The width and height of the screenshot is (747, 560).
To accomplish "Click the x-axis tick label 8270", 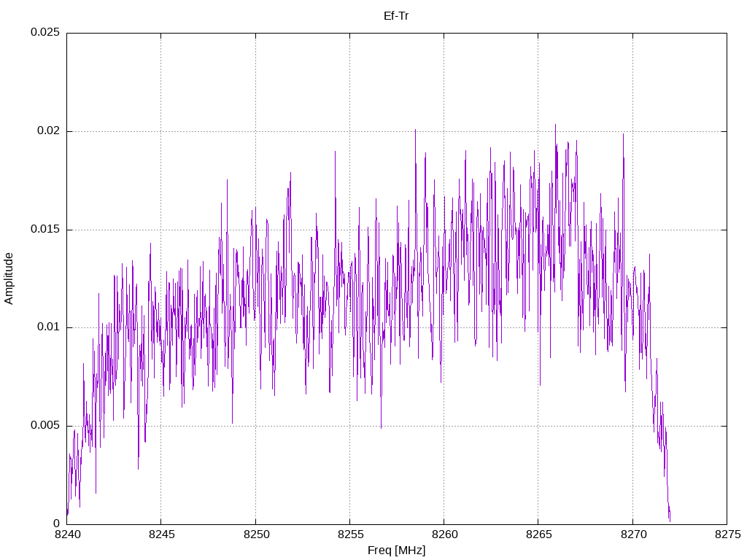I will pyautogui.click(x=633, y=534).
